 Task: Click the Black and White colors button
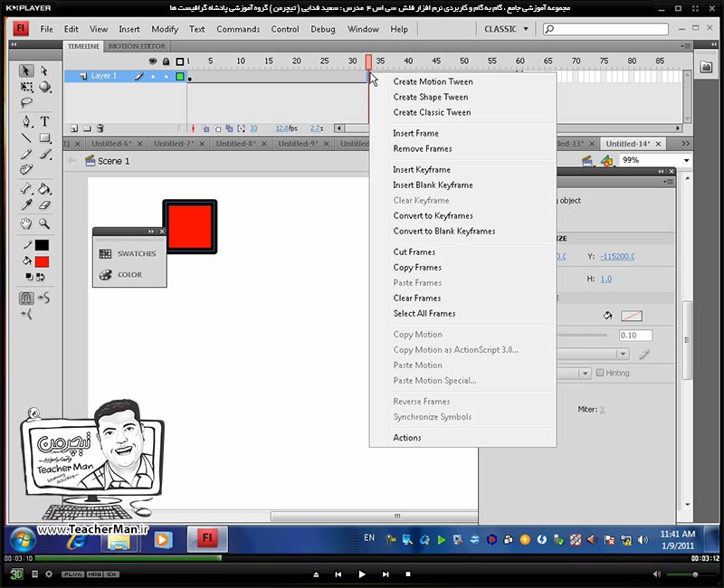pyautogui.click(x=29, y=277)
